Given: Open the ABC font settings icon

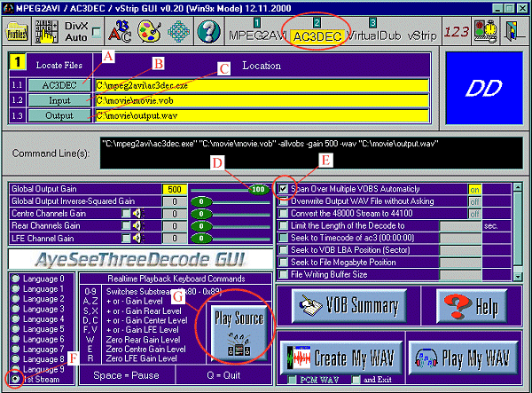Looking at the screenshot, I should point(120,31).
